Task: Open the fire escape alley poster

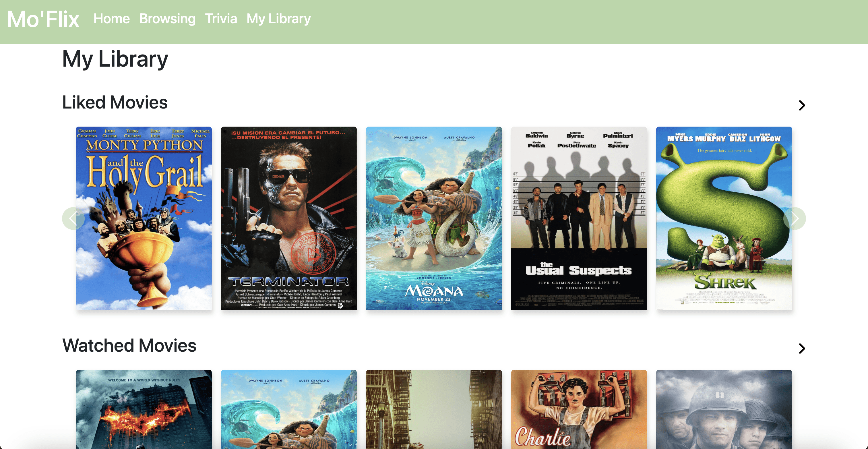Action: click(434, 409)
